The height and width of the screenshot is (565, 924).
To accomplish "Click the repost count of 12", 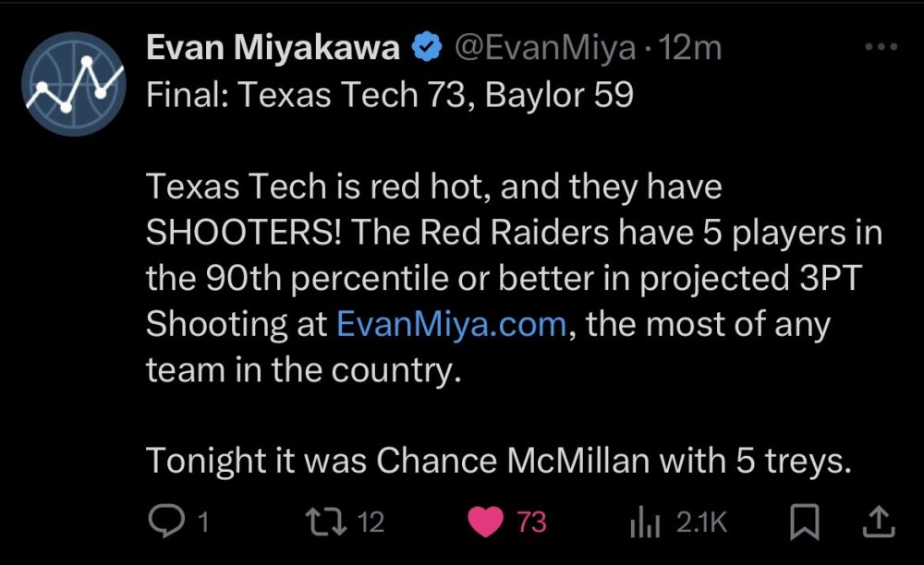I will click(x=370, y=523).
